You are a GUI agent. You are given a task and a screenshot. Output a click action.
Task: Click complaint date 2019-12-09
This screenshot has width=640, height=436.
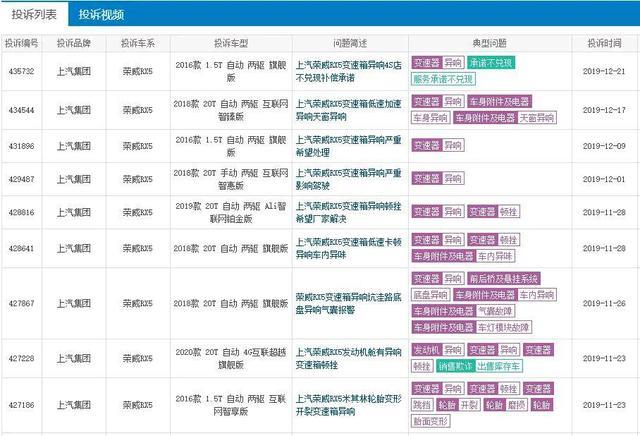(x=604, y=146)
